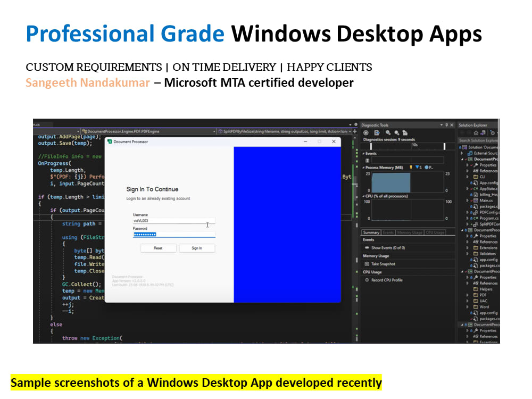Open Diagnostic Tools settings gear
The height and width of the screenshot is (399, 532).
tap(366, 133)
